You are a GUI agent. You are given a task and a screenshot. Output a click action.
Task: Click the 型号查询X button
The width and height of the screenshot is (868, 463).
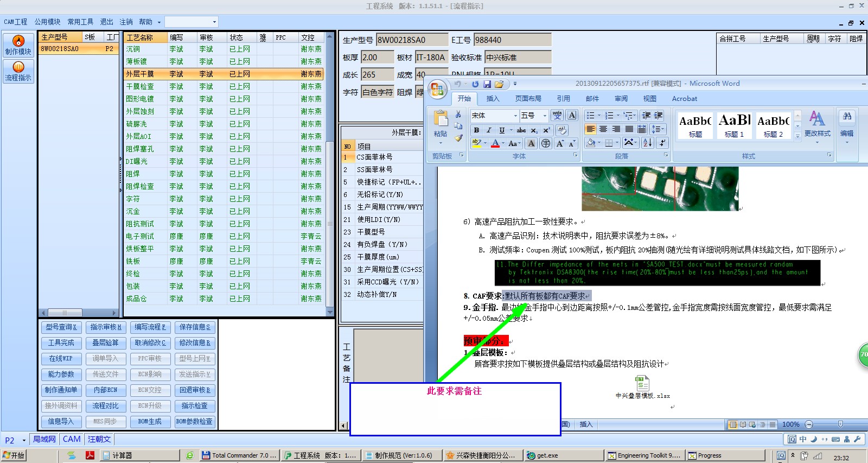pyautogui.click(x=61, y=327)
